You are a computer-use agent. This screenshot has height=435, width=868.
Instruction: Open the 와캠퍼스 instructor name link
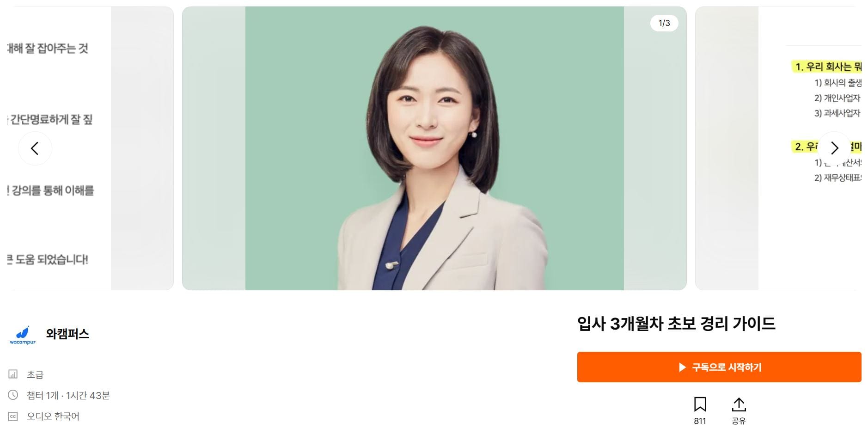tap(67, 334)
